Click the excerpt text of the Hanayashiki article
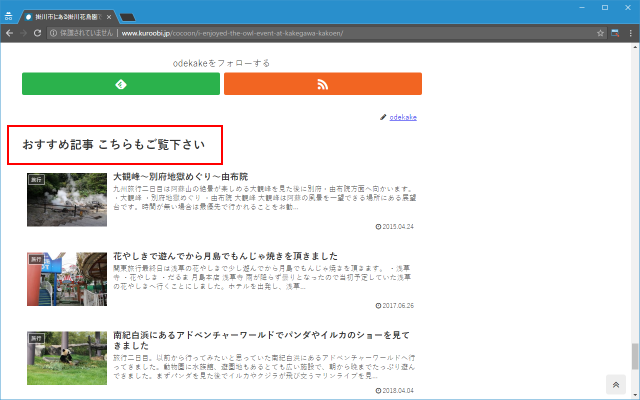Image resolution: width=640 pixels, height=400 pixels. [262, 277]
